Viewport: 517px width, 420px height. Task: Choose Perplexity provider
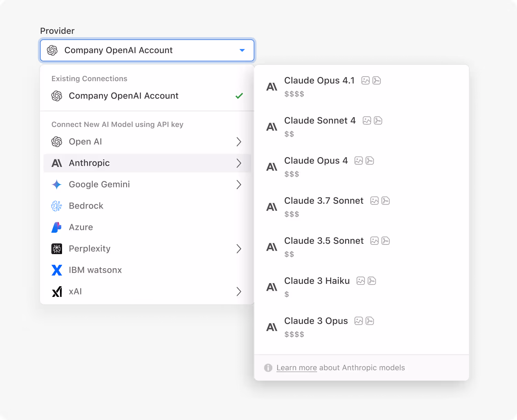coord(147,249)
